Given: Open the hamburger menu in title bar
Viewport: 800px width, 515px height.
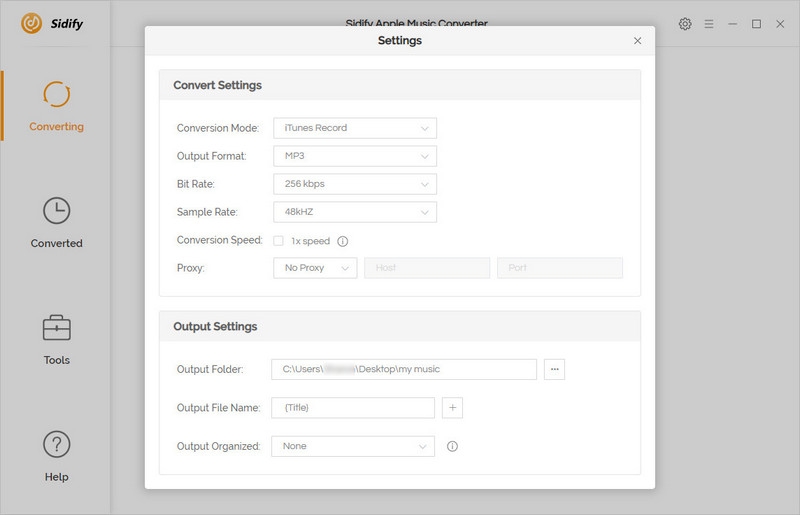Looking at the screenshot, I should click(x=709, y=24).
